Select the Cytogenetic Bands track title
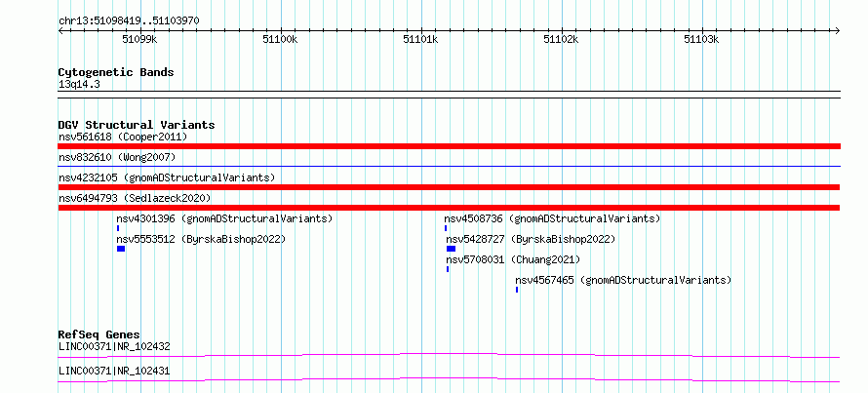The width and height of the screenshot is (868, 393). tap(116, 72)
